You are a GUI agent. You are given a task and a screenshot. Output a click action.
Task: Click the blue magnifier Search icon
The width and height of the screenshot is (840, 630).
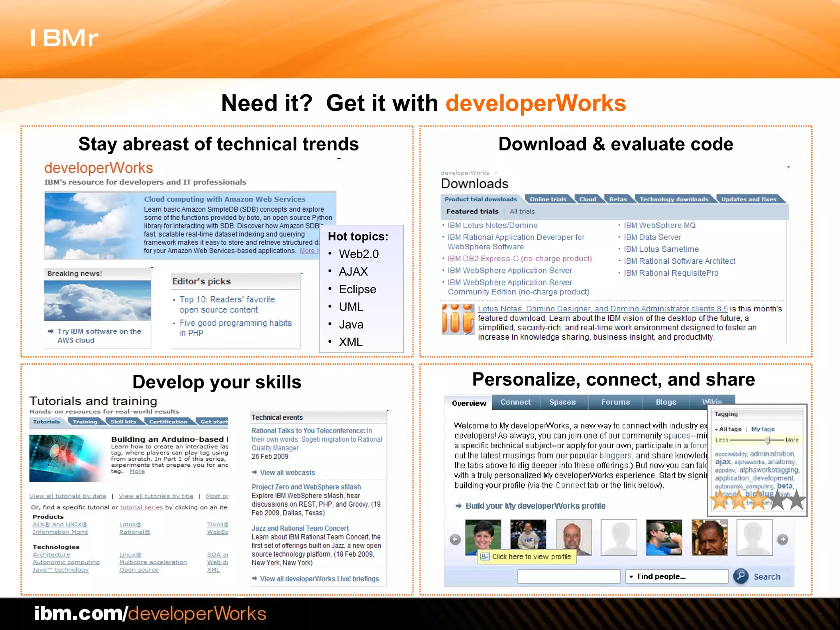click(741, 576)
